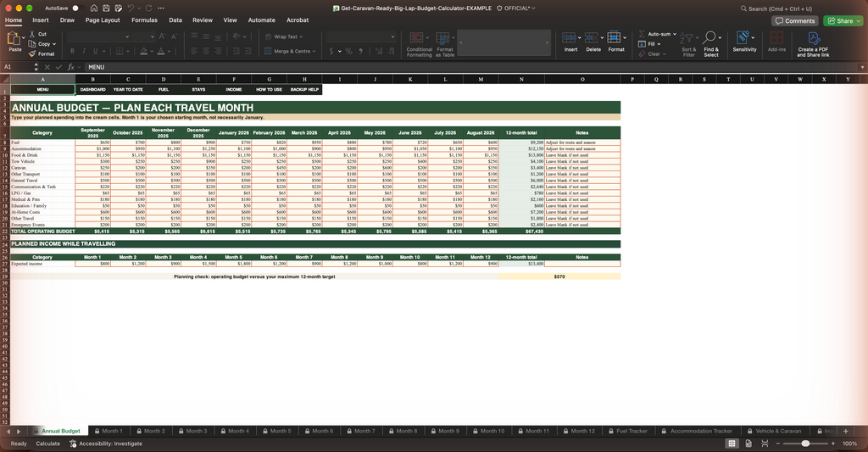
Task: Click the zoom slider handle in status bar
Action: tap(805, 444)
